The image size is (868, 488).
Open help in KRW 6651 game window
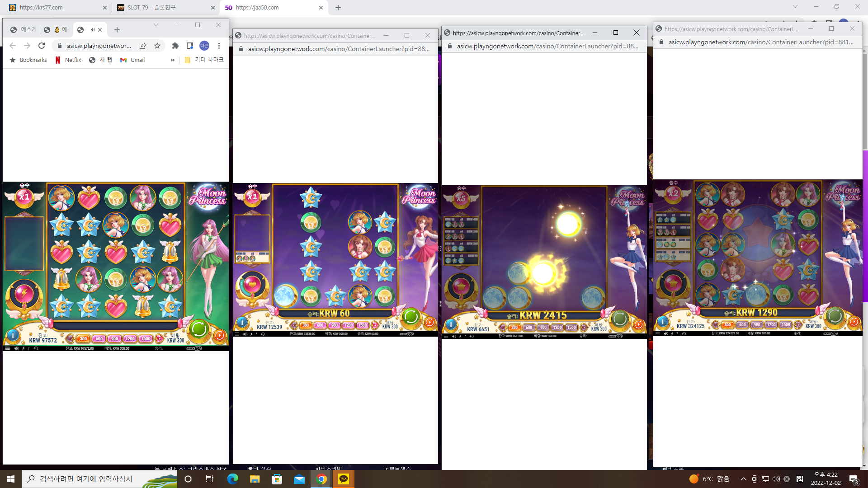click(465, 336)
